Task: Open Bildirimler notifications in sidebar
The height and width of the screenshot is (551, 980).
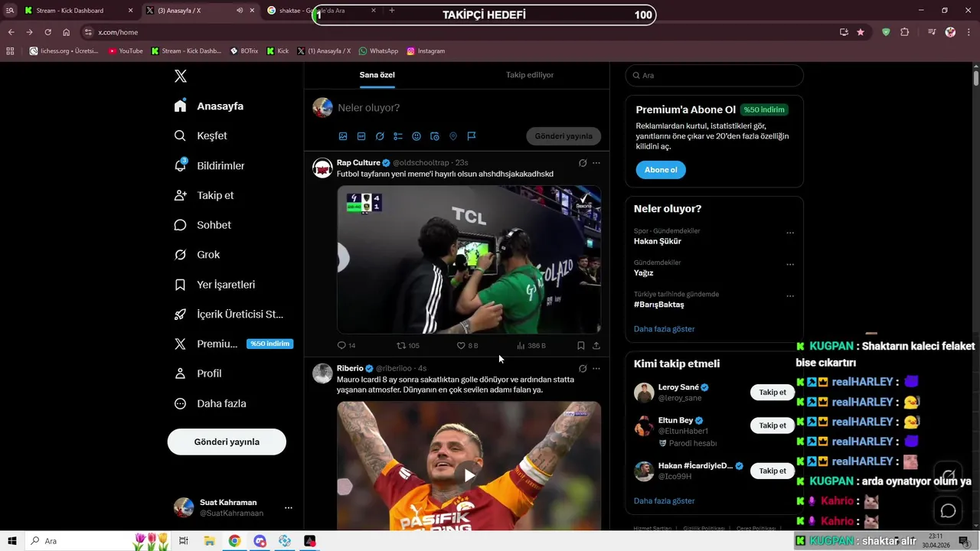Action: pos(210,165)
